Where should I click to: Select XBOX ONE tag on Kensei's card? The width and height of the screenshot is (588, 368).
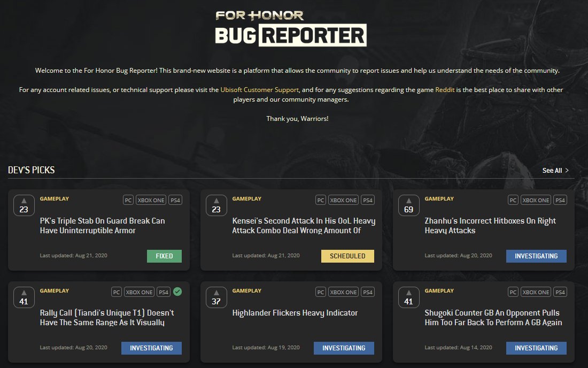coord(343,200)
